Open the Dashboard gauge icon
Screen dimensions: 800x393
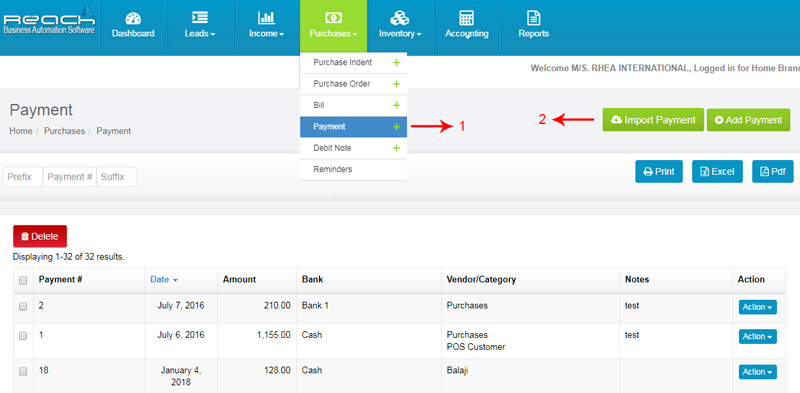coord(133,18)
